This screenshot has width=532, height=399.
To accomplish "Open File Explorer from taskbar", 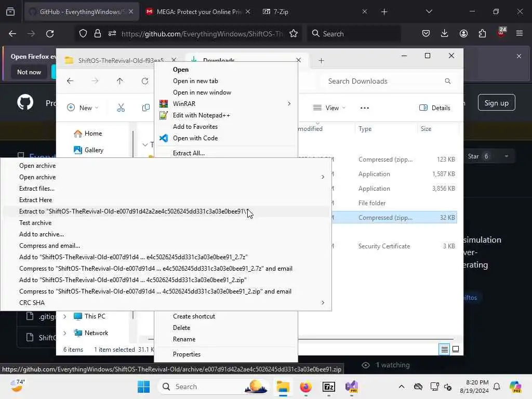I will [283, 387].
